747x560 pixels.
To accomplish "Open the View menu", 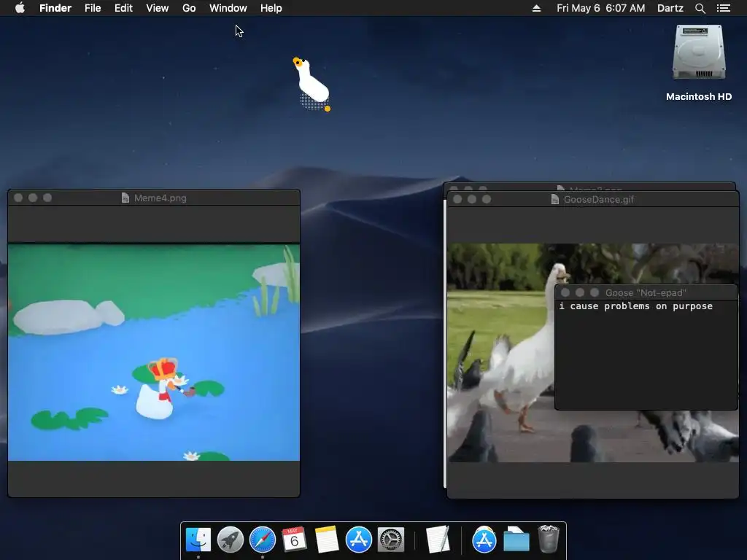I will click(158, 8).
